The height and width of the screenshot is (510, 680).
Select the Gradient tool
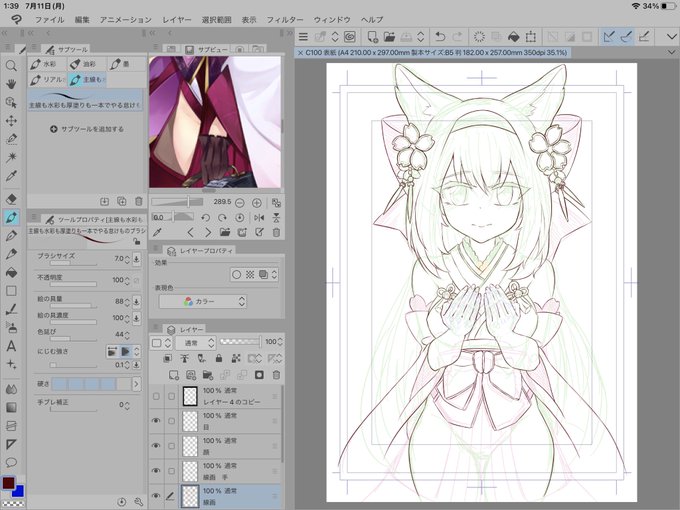(11, 407)
